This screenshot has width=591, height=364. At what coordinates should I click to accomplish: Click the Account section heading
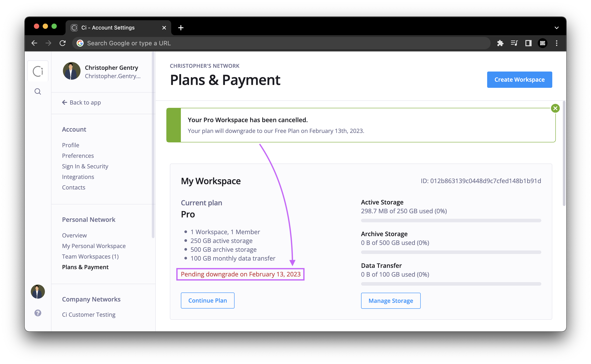click(x=74, y=129)
